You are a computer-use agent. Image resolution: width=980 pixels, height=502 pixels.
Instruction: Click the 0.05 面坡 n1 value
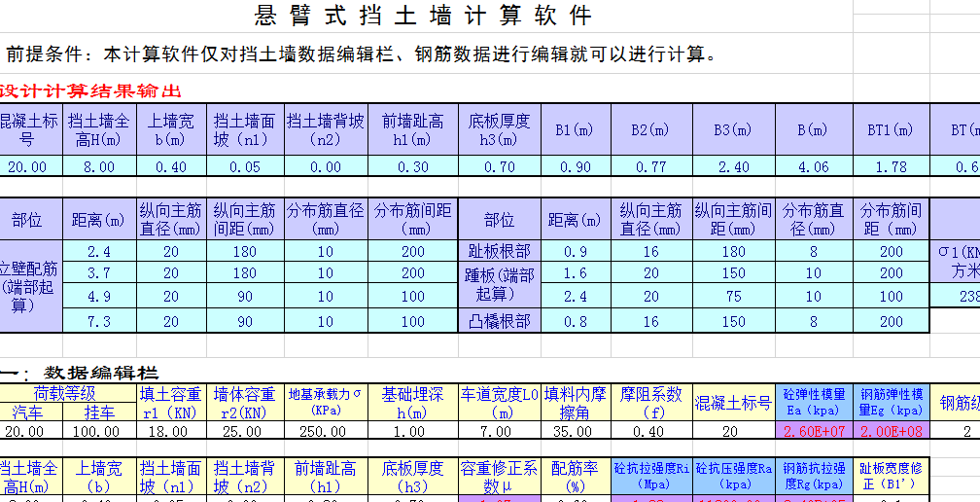pyautogui.click(x=245, y=166)
